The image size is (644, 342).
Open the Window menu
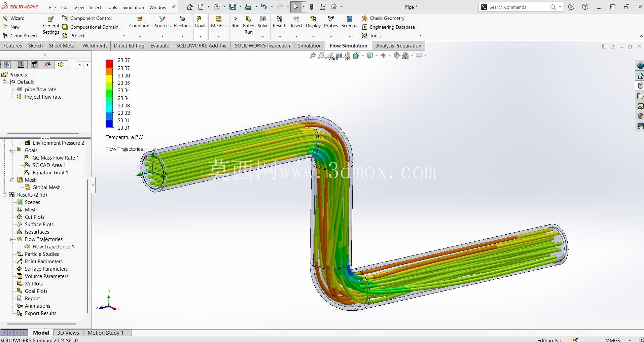point(157,7)
